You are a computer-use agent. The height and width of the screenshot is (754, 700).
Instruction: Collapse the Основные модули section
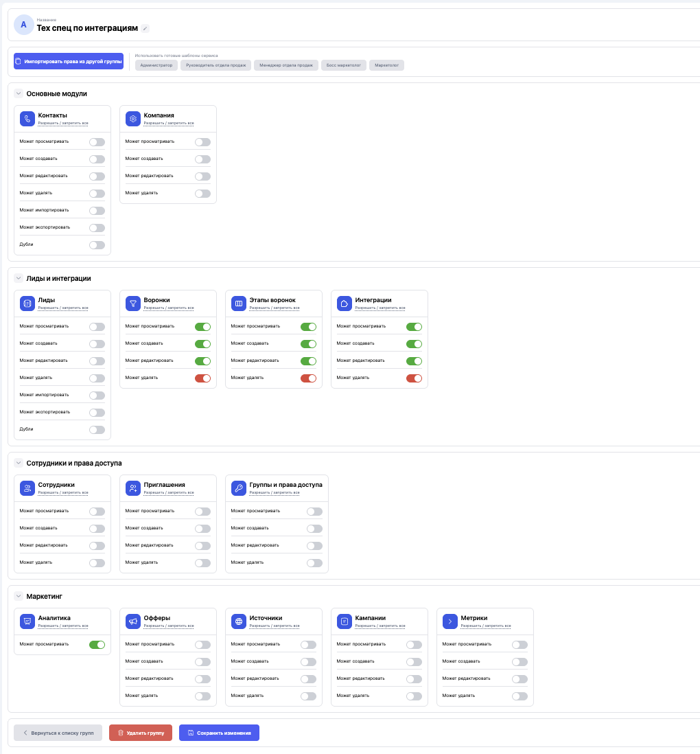[19, 93]
